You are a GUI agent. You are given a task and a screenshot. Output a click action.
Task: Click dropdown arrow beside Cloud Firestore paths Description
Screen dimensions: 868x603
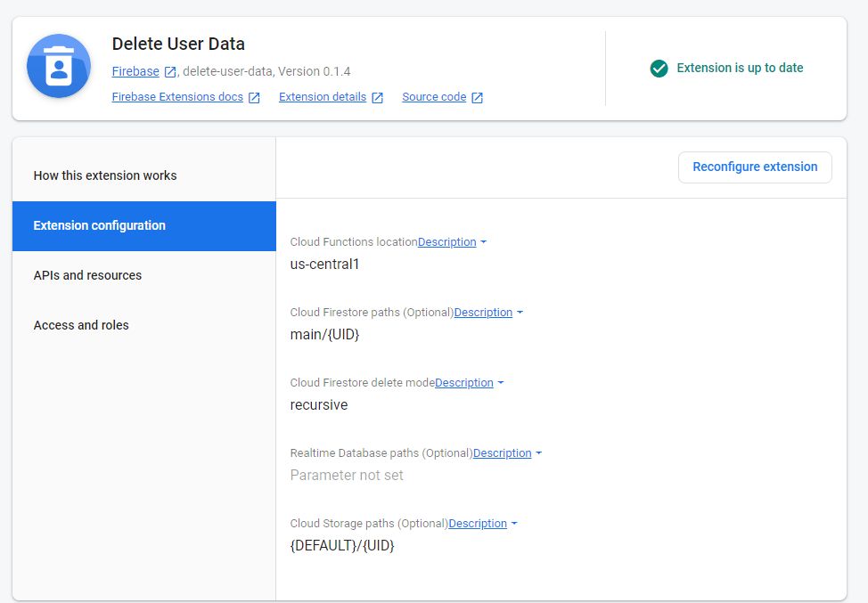tap(520, 313)
